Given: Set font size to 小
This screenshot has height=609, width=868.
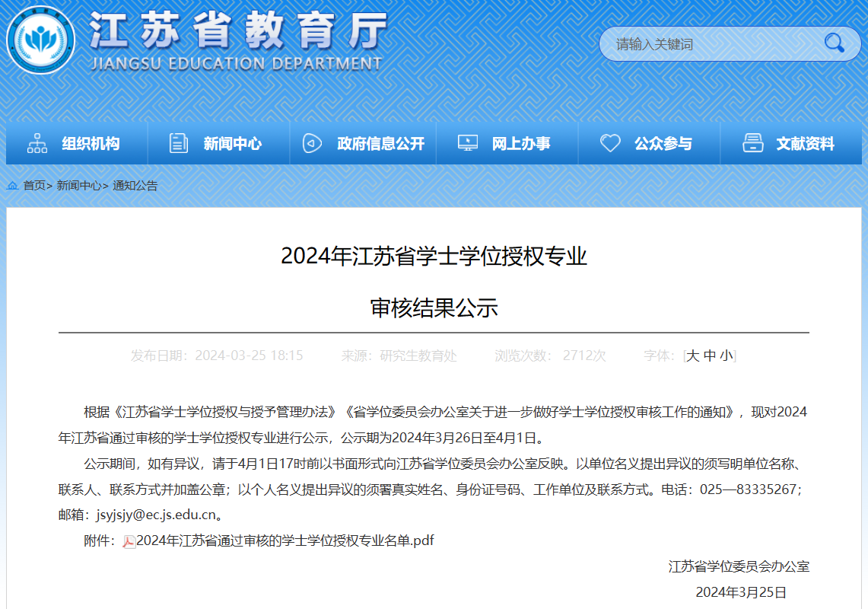Looking at the screenshot, I should (x=727, y=356).
